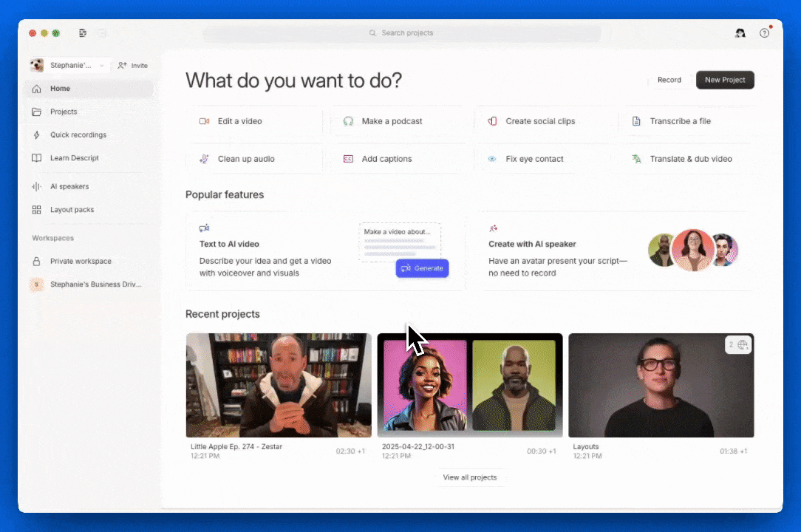This screenshot has width=801, height=532.
Task: Choose Make a podcast
Action: pos(399,121)
